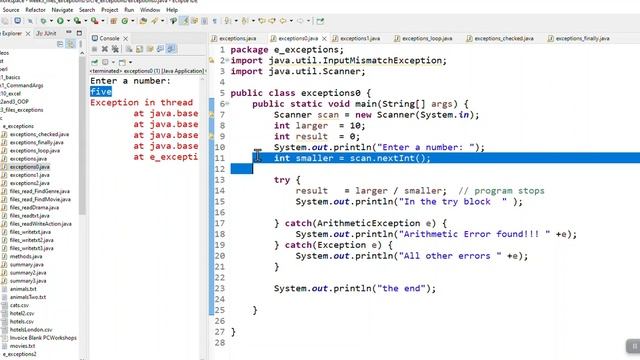The width and height of the screenshot is (640, 360).
Task: Click the green Run button in toolbar
Action: click(60, 21)
